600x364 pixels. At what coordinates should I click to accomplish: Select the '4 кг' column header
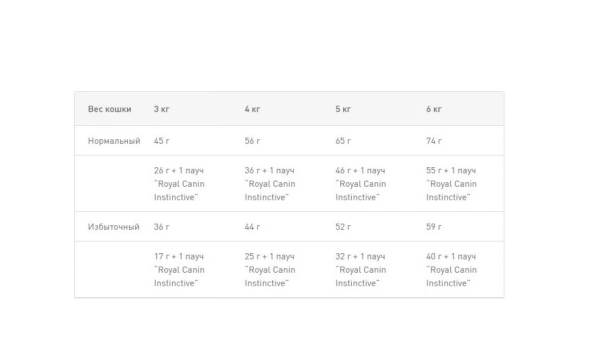click(x=252, y=109)
